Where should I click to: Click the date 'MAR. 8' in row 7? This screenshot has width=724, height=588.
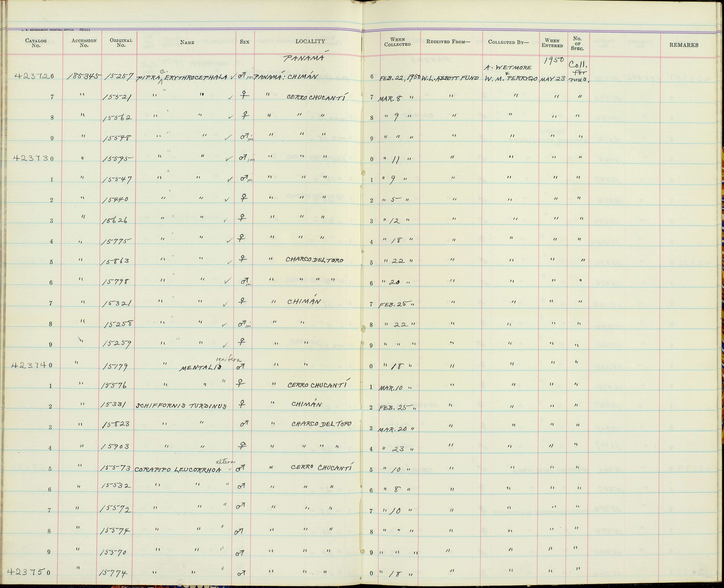point(390,98)
